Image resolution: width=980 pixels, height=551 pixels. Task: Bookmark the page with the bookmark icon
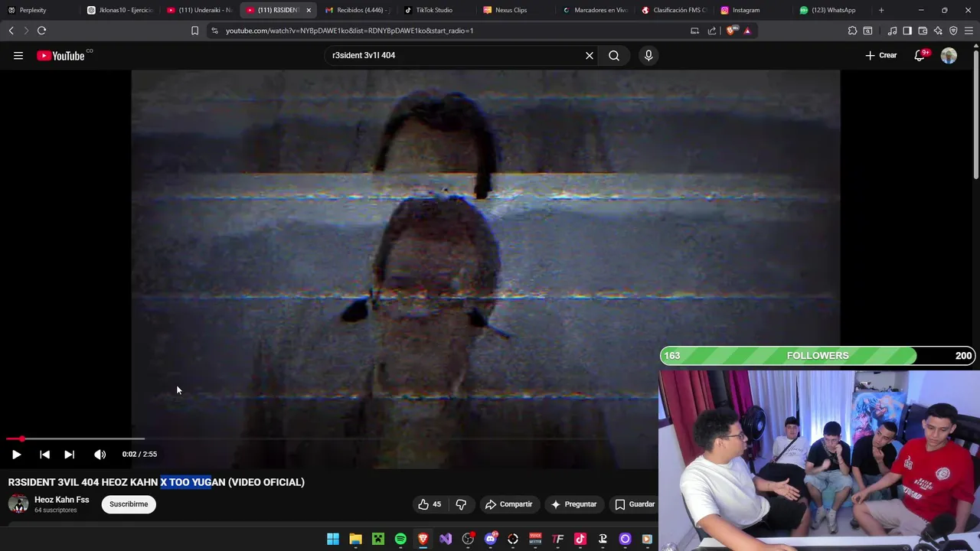(194, 31)
